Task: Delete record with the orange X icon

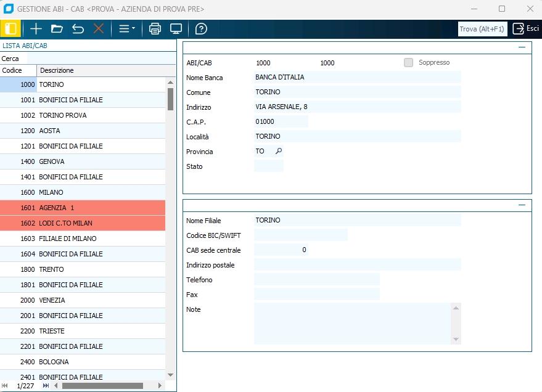Action: 99,29
